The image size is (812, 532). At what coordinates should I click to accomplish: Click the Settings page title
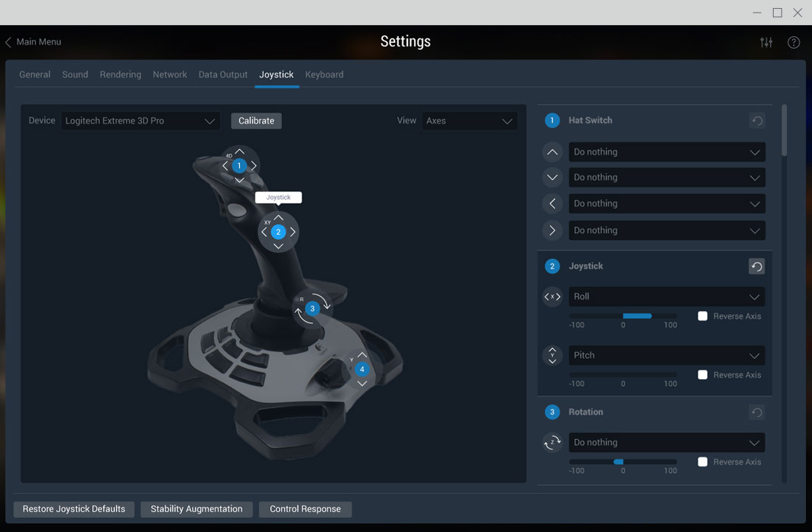pos(405,41)
